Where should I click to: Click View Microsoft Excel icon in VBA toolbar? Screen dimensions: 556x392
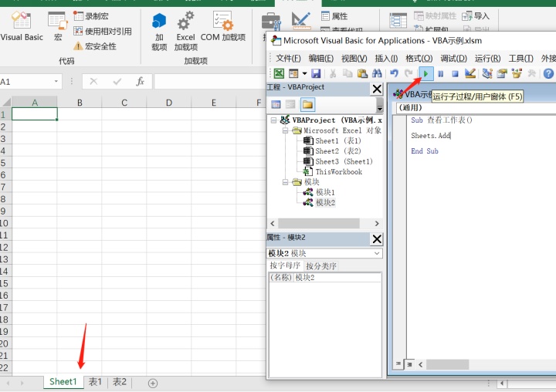tap(279, 73)
